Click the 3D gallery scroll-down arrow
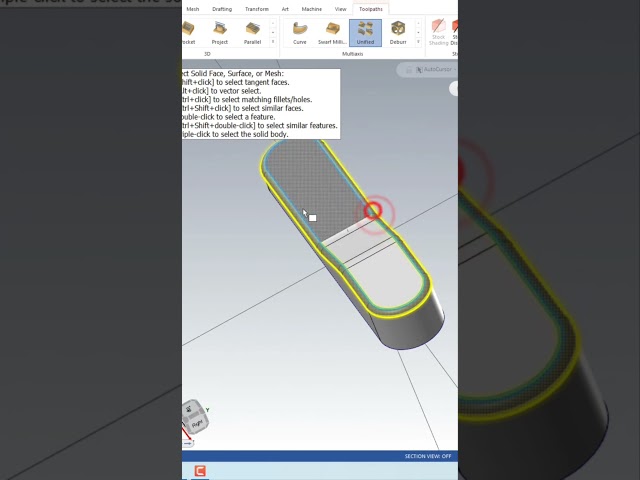Image resolution: width=640 pixels, height=480 pixels. tap(273, 32)
